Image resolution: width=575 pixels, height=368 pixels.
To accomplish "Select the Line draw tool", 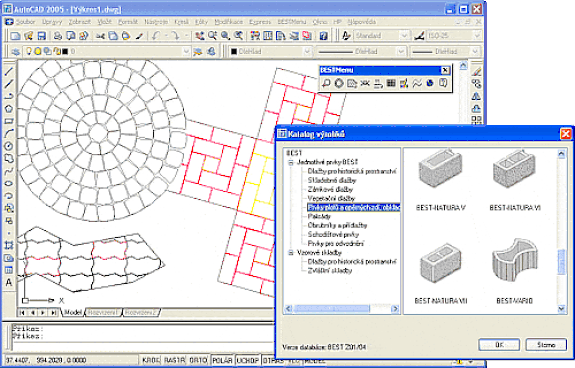I will [9, 72].
